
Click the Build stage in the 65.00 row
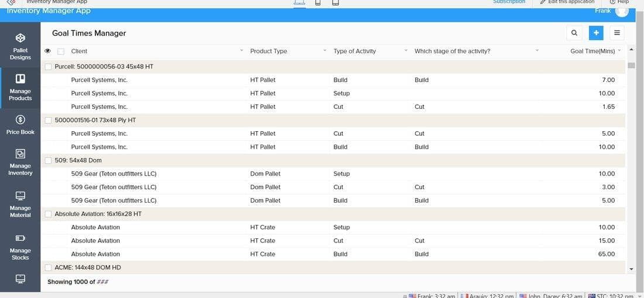pos(422,254)
